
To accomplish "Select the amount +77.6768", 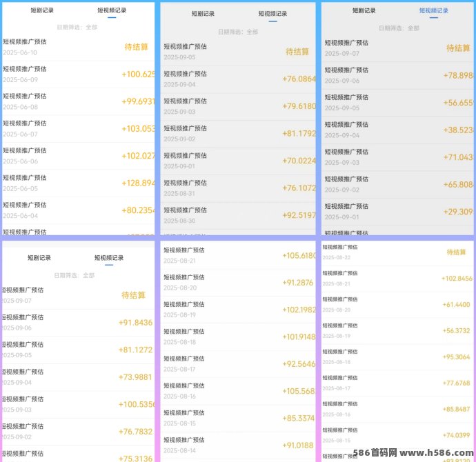I will [456, 383].
